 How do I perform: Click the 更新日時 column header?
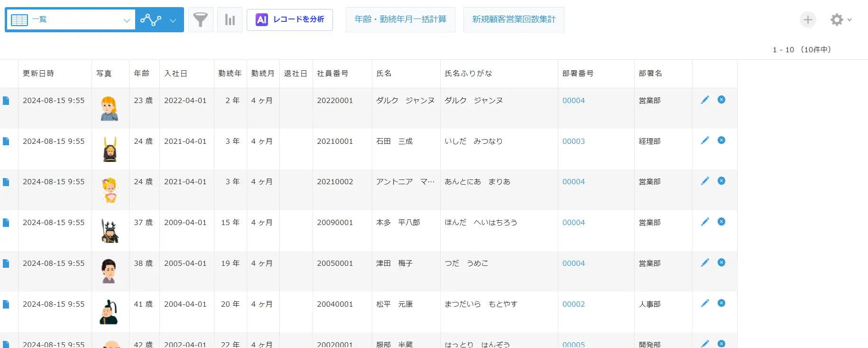click(38, 74)
